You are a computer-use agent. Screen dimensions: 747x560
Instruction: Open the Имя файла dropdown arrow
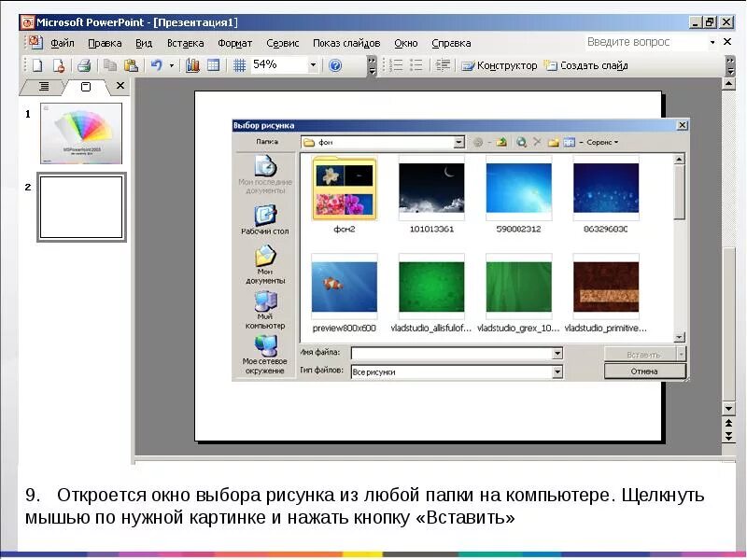click(557, 354)
